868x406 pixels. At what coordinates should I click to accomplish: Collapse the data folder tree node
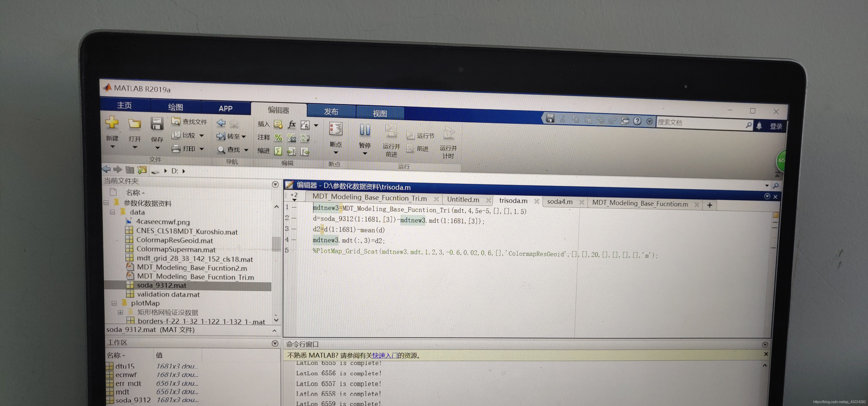coord(113,212)
